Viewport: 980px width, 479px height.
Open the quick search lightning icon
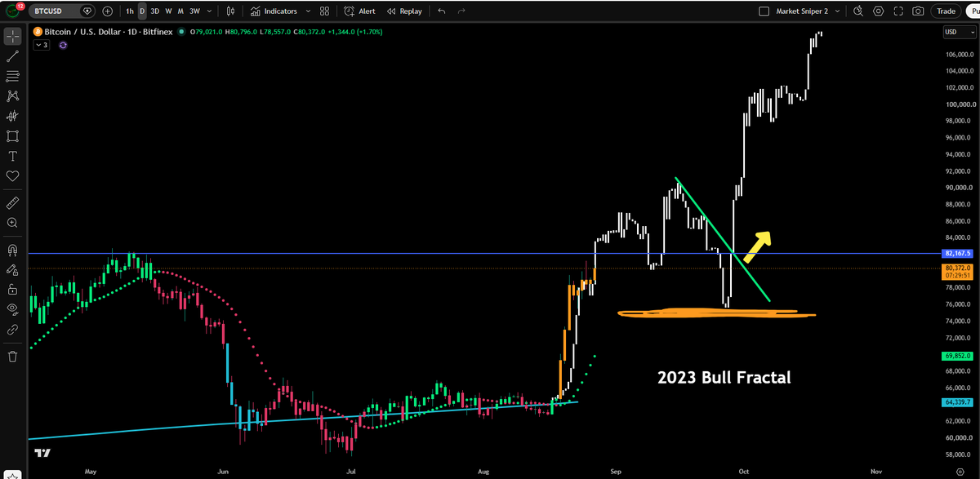(x=859, y=11)
